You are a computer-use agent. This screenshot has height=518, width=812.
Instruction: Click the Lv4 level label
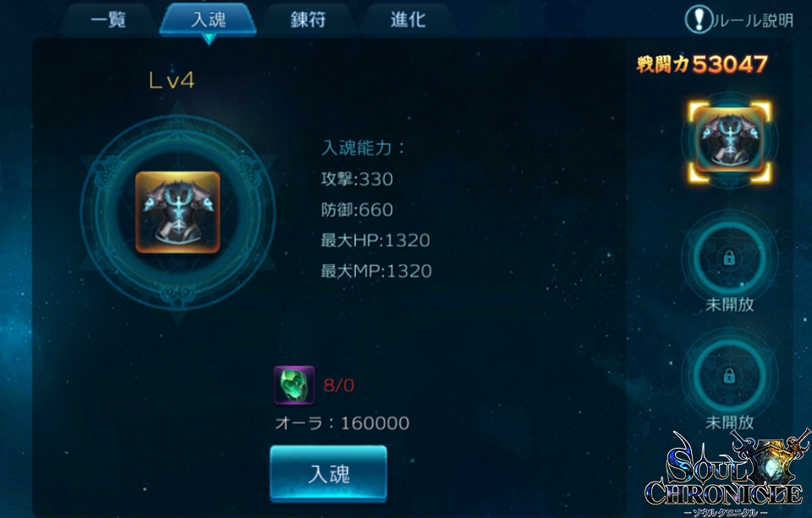click(x=172, y=80)
